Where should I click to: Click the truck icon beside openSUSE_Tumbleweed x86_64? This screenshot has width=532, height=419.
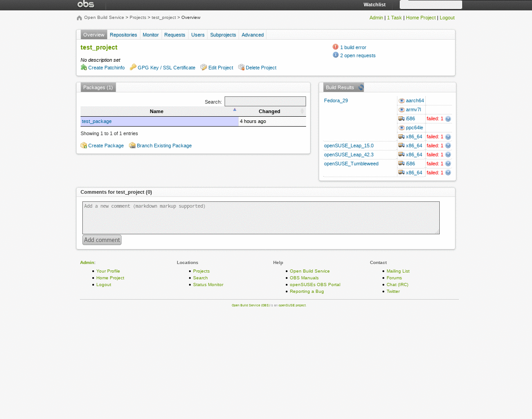401,173
